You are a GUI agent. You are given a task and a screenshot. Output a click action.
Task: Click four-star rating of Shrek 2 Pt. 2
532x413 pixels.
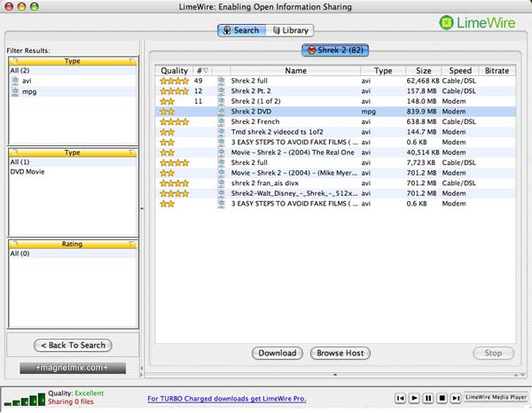[x=174, y=91]
